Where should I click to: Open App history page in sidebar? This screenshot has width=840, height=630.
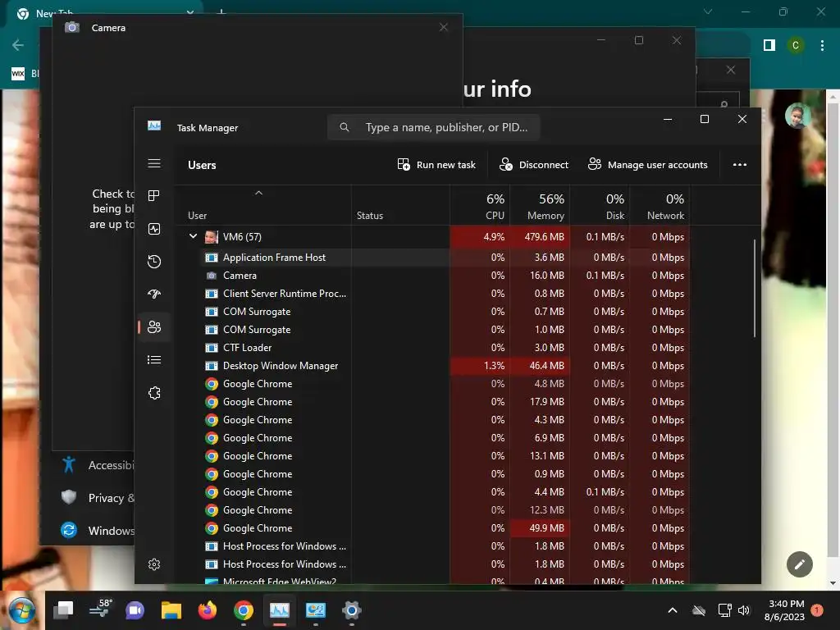(x=154, y=262)
